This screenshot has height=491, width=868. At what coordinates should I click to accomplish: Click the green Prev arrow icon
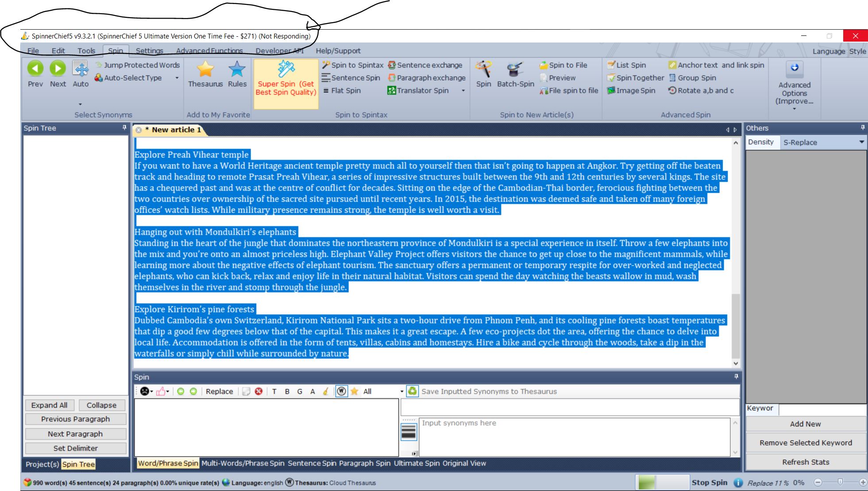[x=35, y=69]
